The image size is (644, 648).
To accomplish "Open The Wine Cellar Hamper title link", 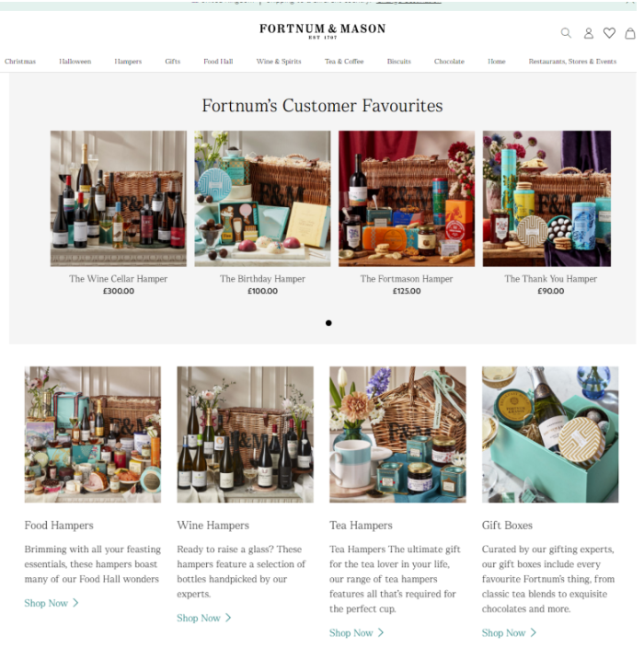I will 118,279.
